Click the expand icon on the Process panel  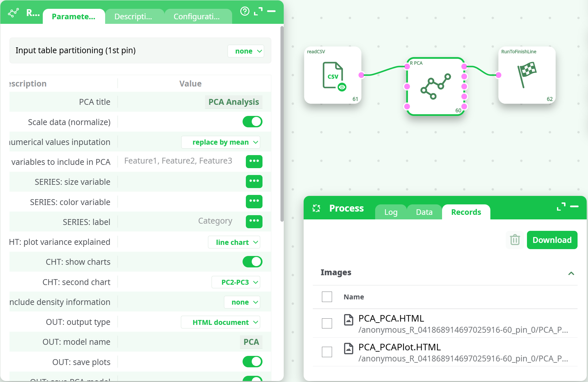561,206
